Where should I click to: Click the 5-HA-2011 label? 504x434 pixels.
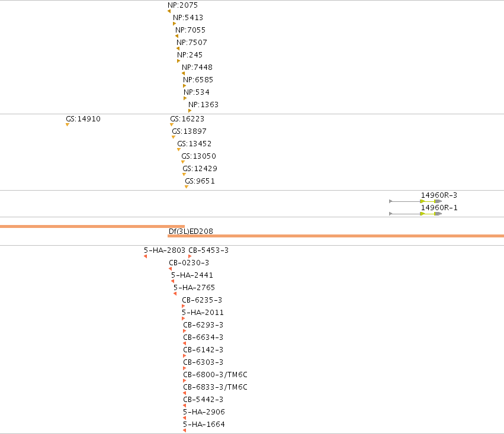203,313
